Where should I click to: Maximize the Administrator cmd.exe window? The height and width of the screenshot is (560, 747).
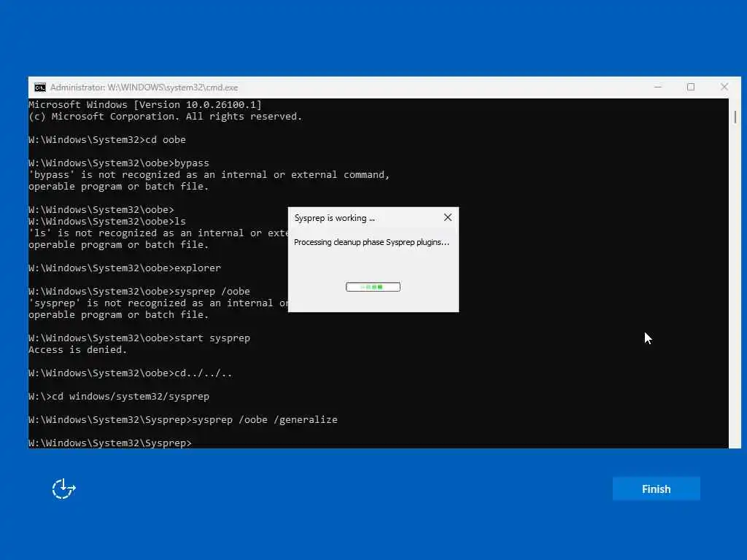point(691,87)
